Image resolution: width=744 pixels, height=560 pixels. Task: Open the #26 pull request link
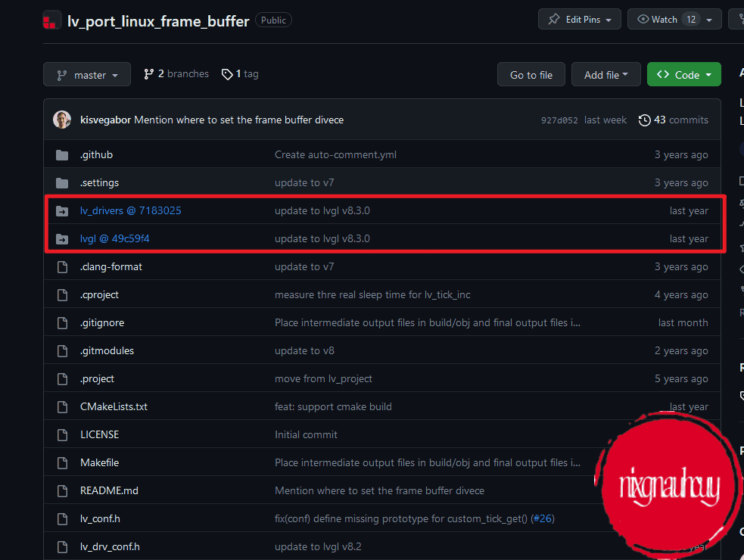(x=542, y=518)
